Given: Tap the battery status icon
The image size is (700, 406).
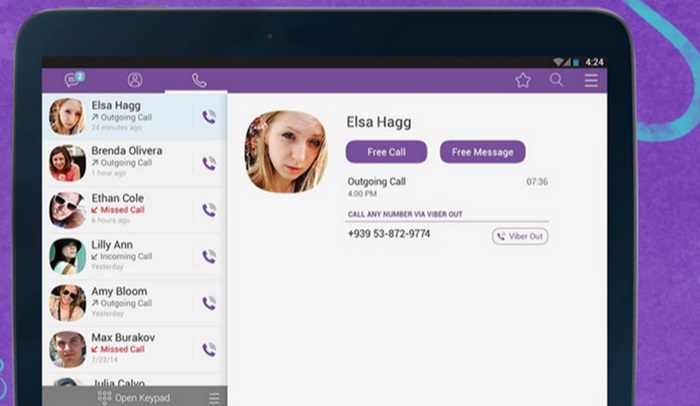Looking at the screenshot, I should pyautogui.click(x=576, y=62).
